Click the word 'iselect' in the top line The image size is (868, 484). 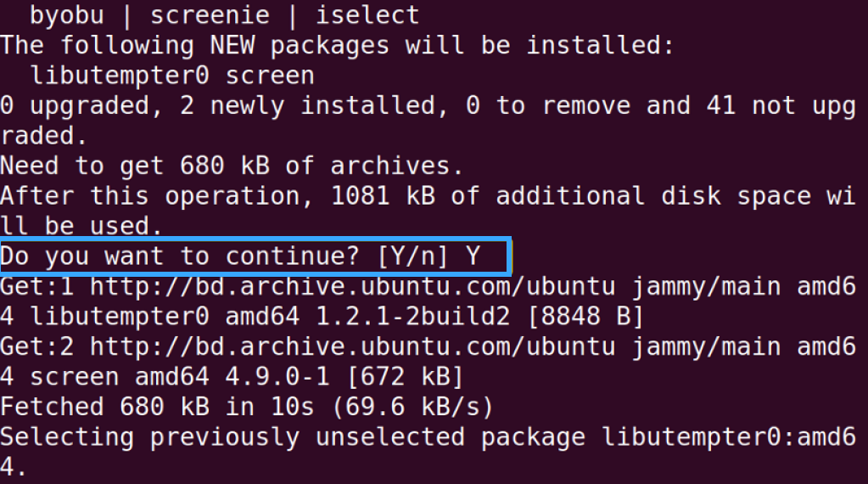tap(367, 14)
